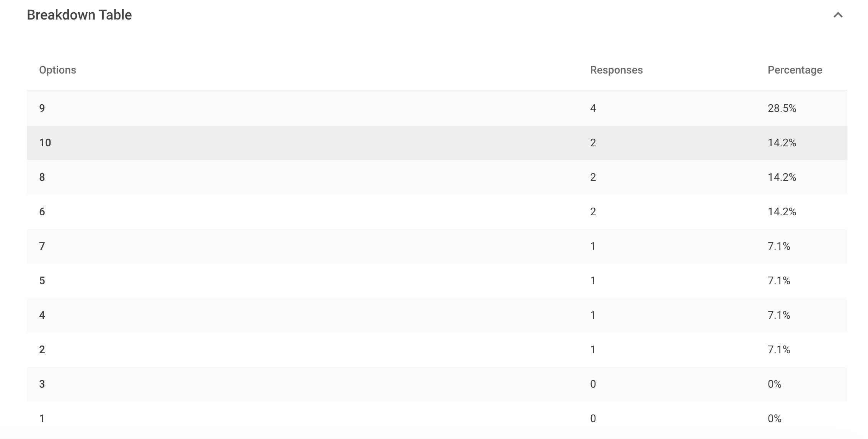Click the 0% percentage for option 1
The width and height of the screenshot is (868, 439).
tap(774, 419)
